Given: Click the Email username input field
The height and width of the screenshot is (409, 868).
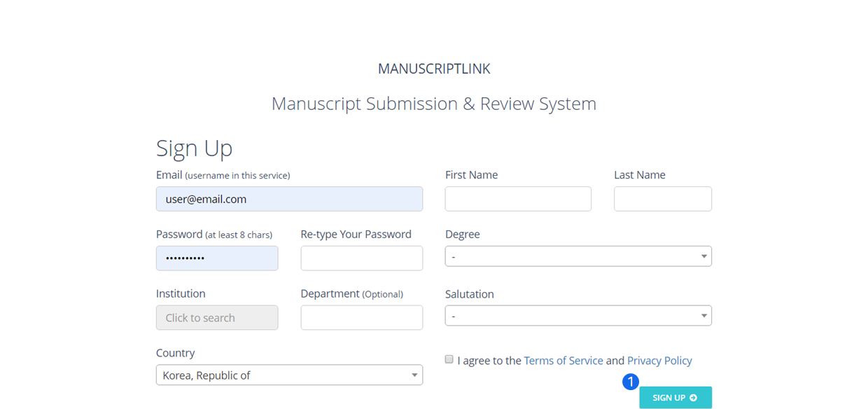Looking at the screenshot, I should coord(289,199).
